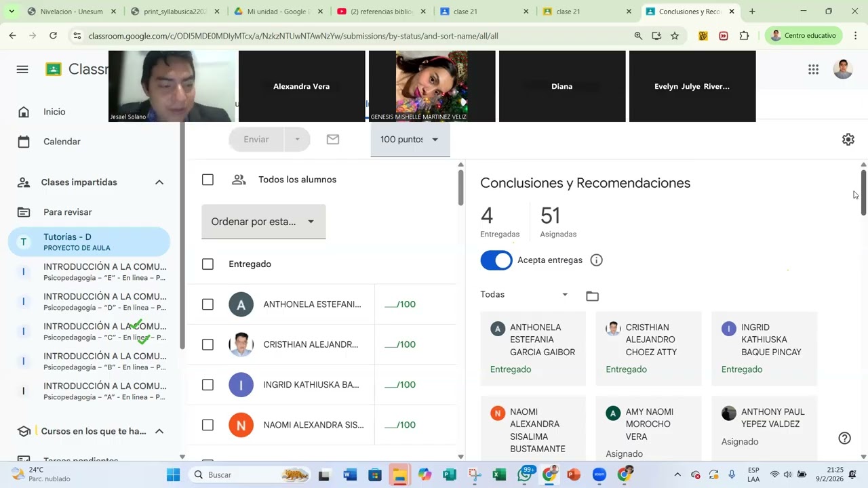Go back to the previous page
868x488 pixels.
pyautogui.click(x=12, y=36)
